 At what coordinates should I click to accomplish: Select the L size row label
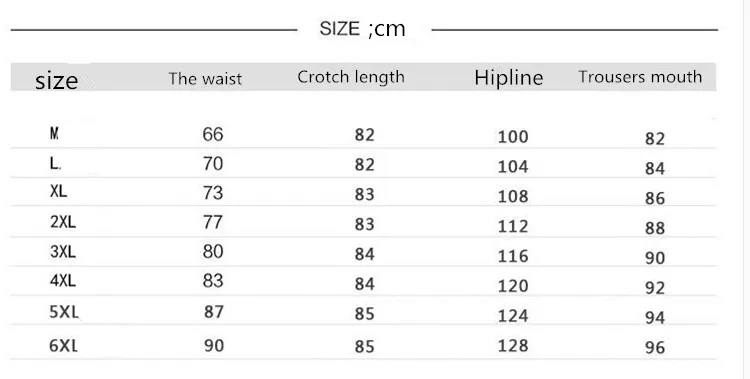(55, 164)
